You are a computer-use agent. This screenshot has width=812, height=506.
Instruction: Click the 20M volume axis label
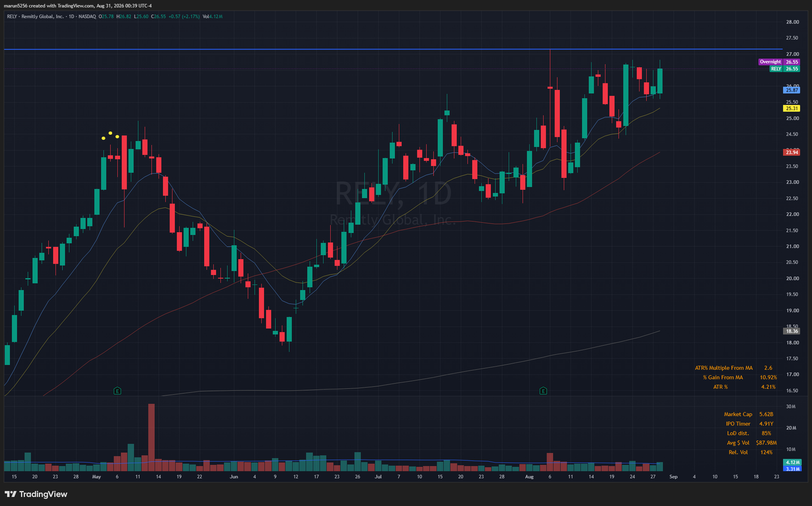point(791,428)
